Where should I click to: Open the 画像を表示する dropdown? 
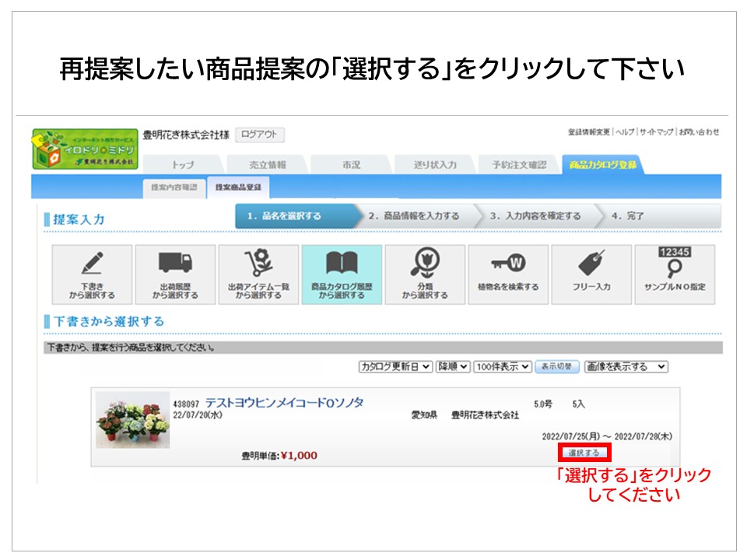[x=626, y=366]
